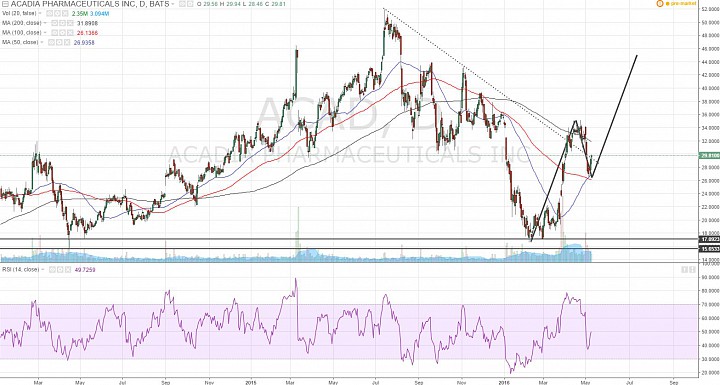Screen dimensions: 720x385
Task: Click the volume value 2.35M
Action: [x=80, y=14]
